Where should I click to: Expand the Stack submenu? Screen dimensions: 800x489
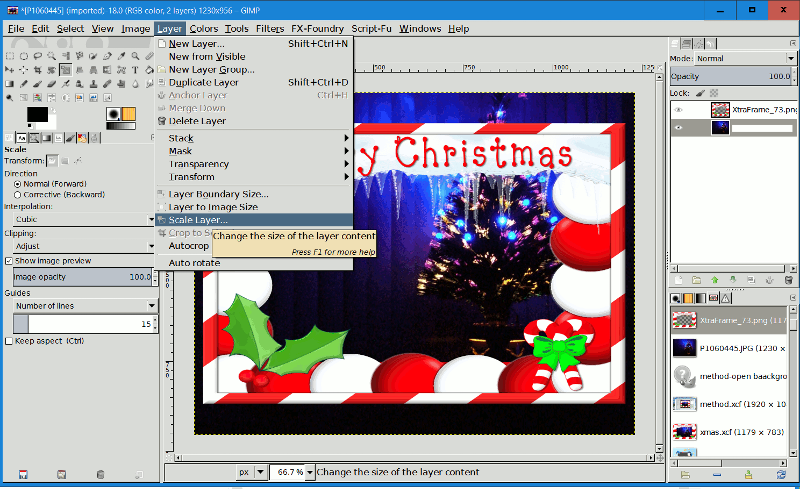point(253,138)
